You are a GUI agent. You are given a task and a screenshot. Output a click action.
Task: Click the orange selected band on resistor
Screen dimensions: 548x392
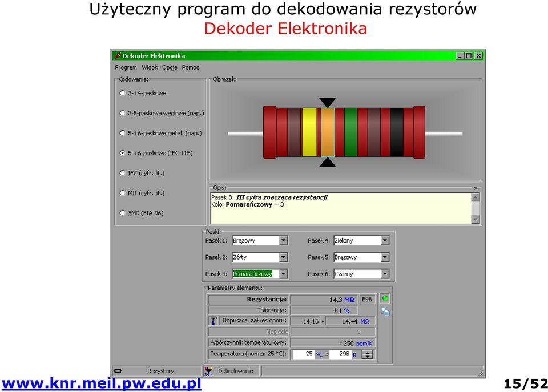pyautogui.click(x=328, y=132)
